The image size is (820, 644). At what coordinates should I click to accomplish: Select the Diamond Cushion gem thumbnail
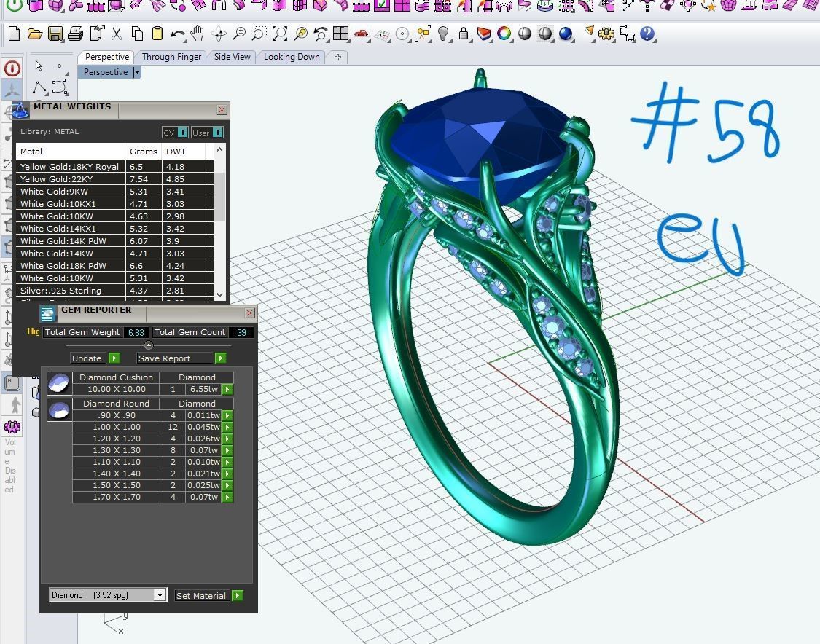click(59, 383)
